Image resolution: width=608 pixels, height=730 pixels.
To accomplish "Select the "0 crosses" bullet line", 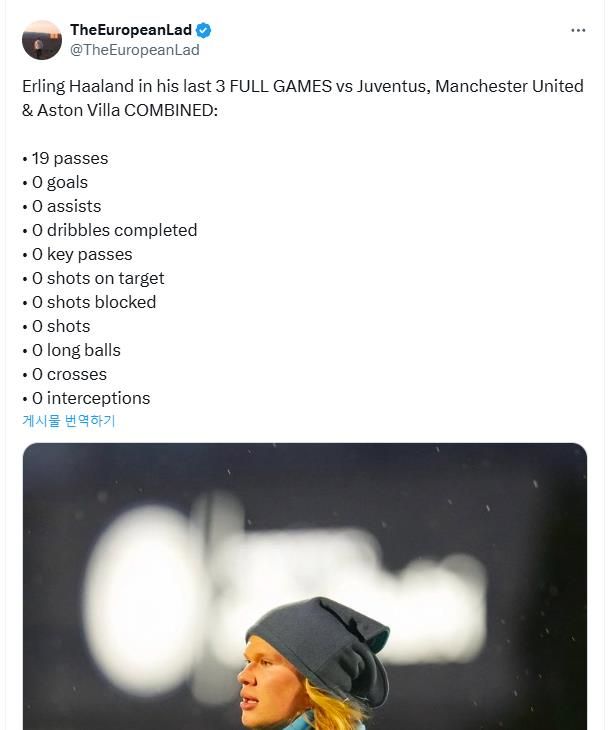I will (64, 374).
